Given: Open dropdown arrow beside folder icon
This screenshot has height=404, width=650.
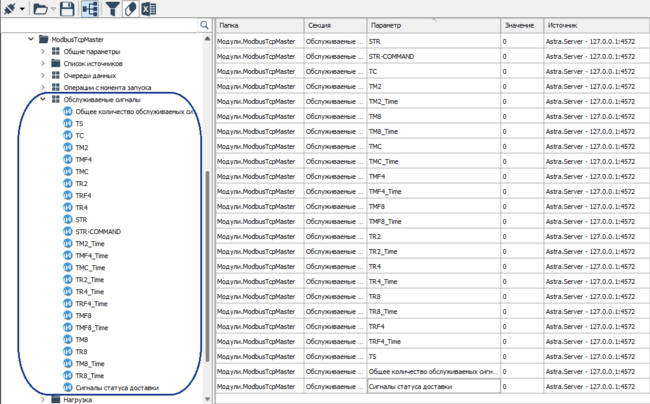Looking at the screenshot, I should 53,10.
